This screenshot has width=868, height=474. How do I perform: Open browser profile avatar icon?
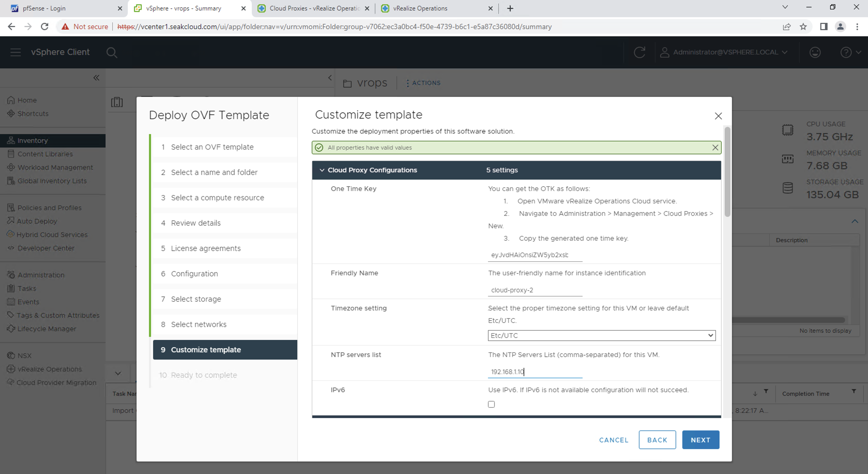click(840, 27)
